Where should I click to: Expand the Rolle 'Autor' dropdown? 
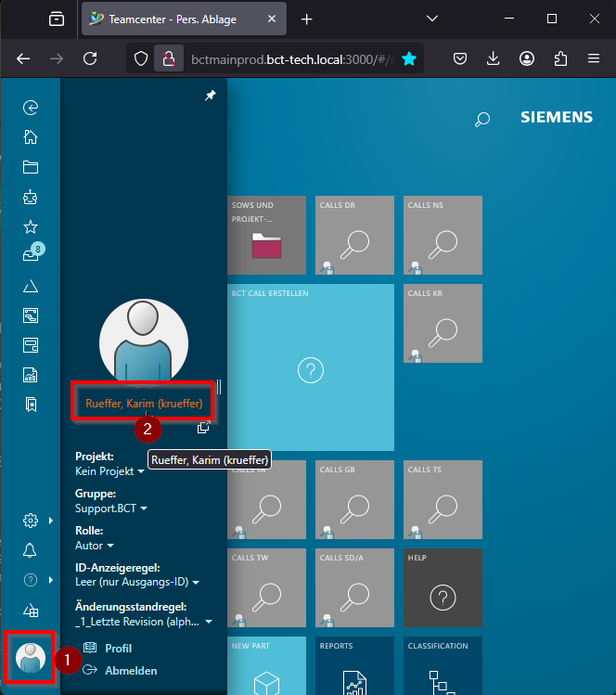95,546
